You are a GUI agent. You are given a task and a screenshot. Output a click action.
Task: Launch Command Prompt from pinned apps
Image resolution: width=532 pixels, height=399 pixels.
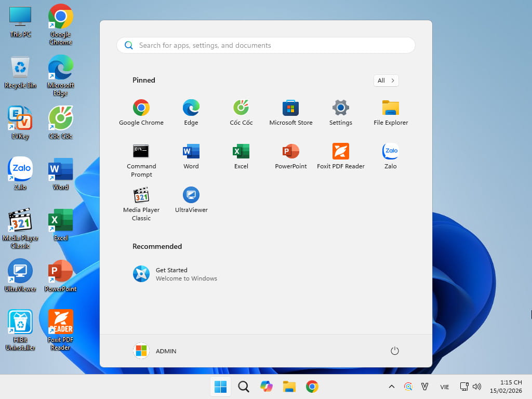pyautogui.click(x=141, y=160)
